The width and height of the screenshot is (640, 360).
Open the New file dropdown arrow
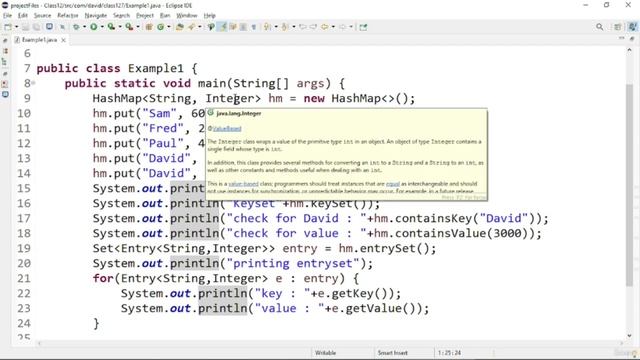click(17, 27)
